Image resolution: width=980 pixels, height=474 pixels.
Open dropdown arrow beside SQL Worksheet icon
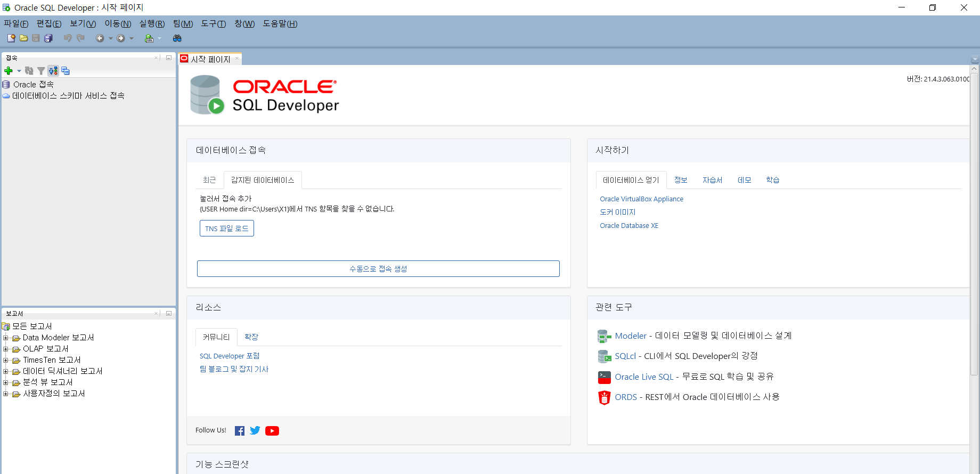pos(159,38)
